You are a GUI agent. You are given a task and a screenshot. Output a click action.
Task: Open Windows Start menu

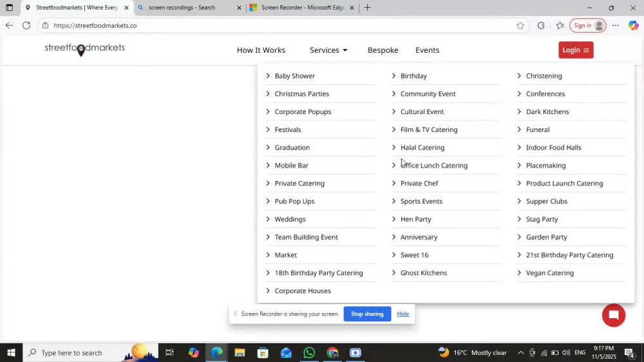click(11, 352)
